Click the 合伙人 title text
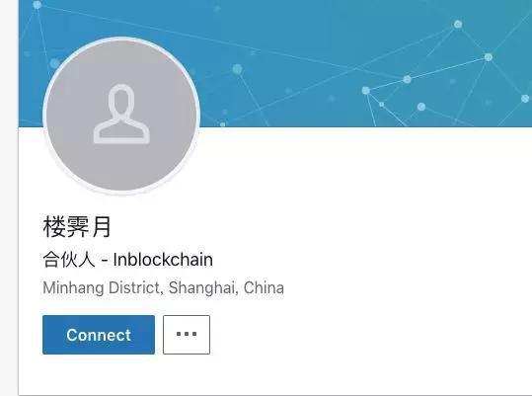This screenshot has width=532, height=396. click(x=68, y=260)
